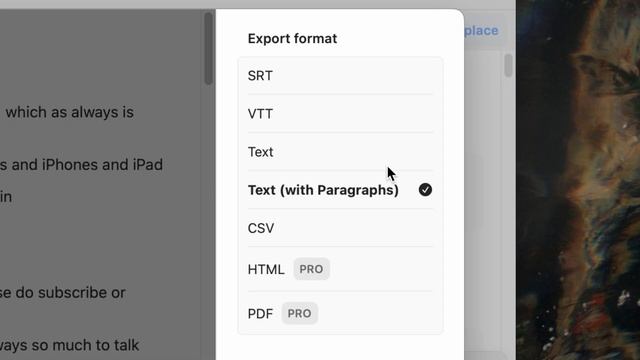Click the desktop wallpaper area
The image size is (640, 360).
pyautogui.click(x=578, y=180)
